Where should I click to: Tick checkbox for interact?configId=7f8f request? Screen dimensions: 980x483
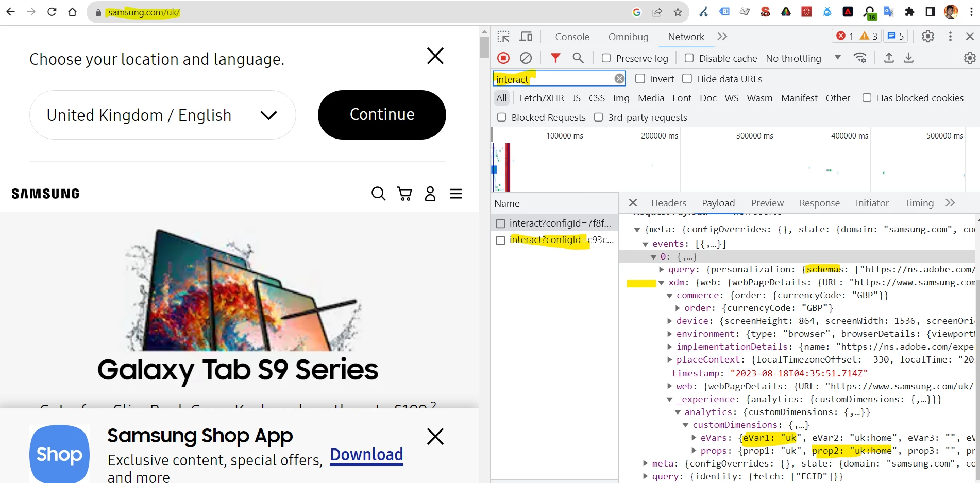[x=500, y=223]
